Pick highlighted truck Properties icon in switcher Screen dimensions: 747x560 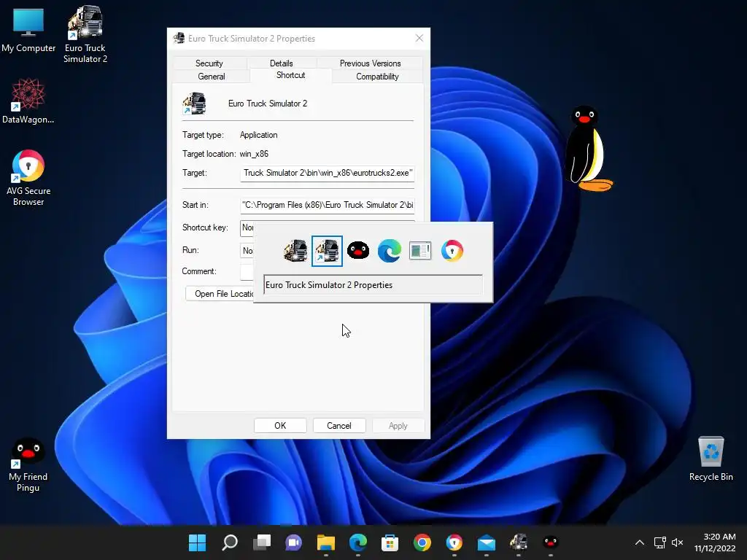click(327, 251)
